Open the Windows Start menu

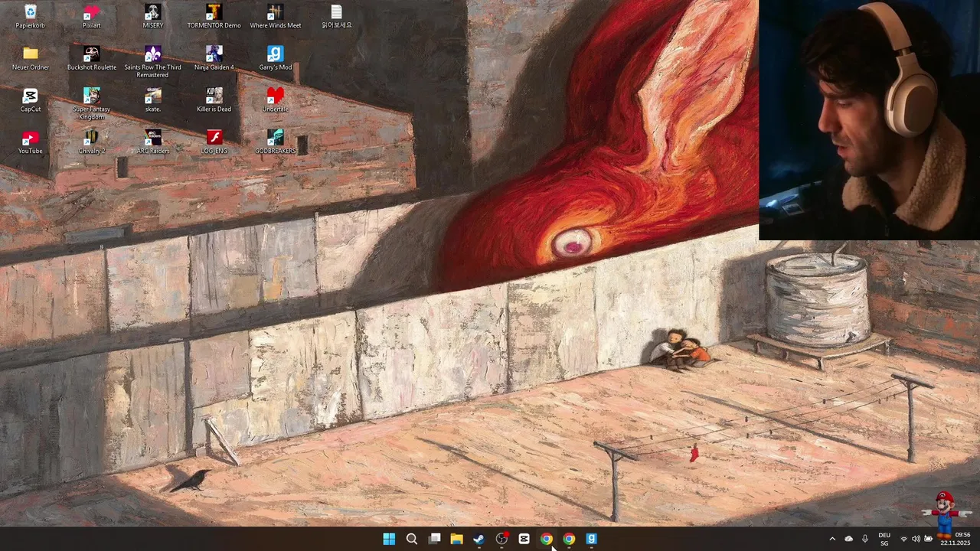click(x=389, y=539)
